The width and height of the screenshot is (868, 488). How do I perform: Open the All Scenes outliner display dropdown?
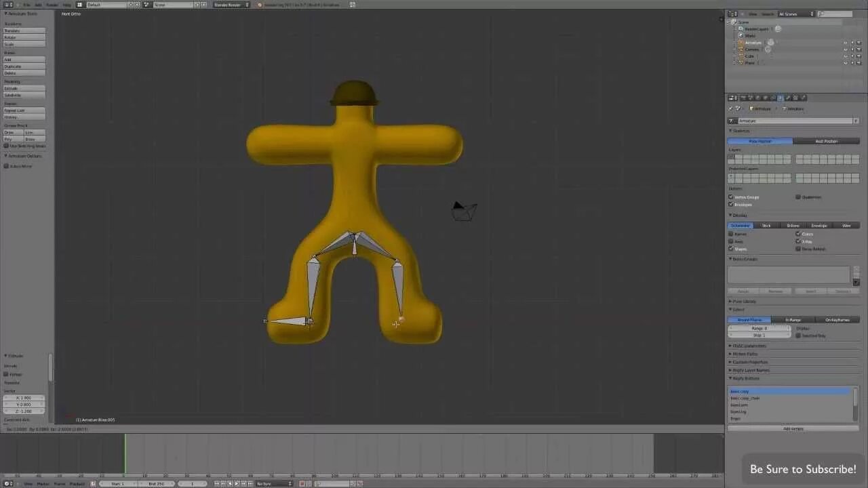tap(796, 14)
